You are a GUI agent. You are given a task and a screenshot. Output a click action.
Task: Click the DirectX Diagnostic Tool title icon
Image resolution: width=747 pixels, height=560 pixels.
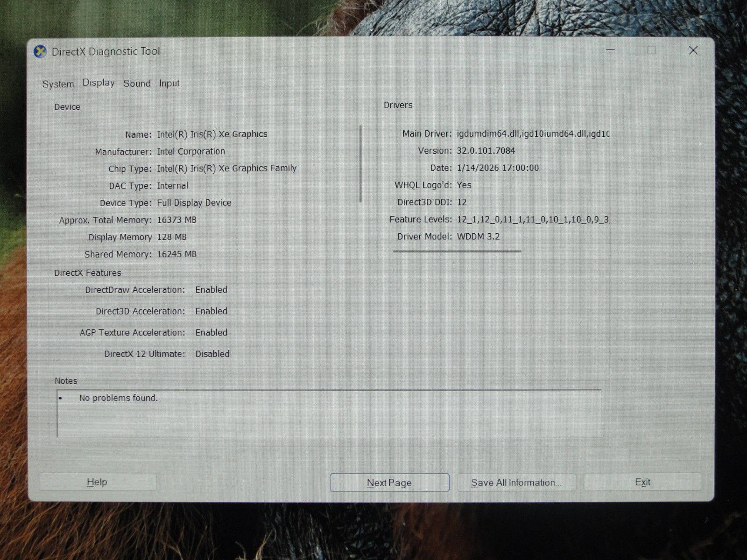(x=40, y=51)
